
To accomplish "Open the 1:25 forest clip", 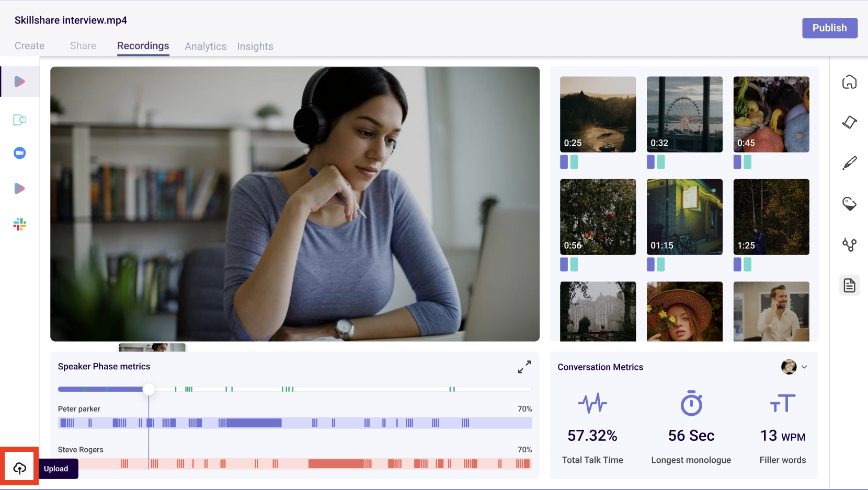I will coord(771,217).
